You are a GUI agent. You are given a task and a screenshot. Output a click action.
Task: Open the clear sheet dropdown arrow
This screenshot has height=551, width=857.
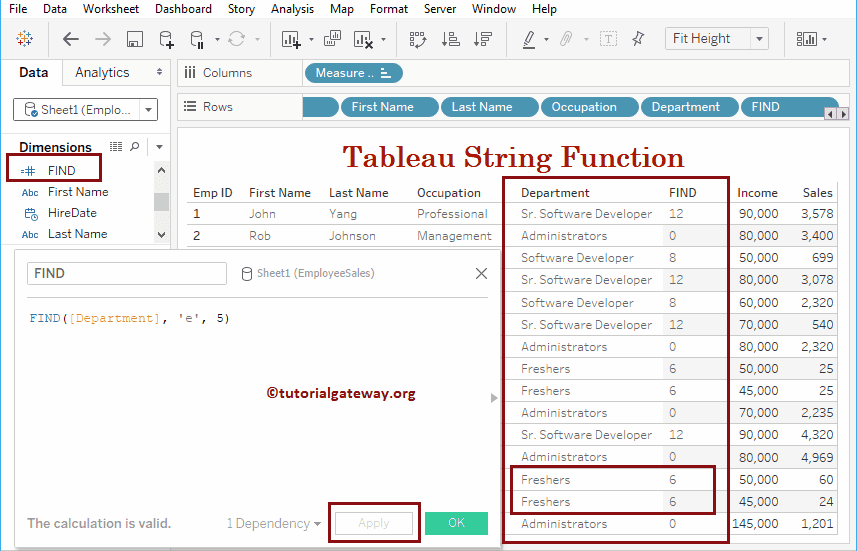383,39
